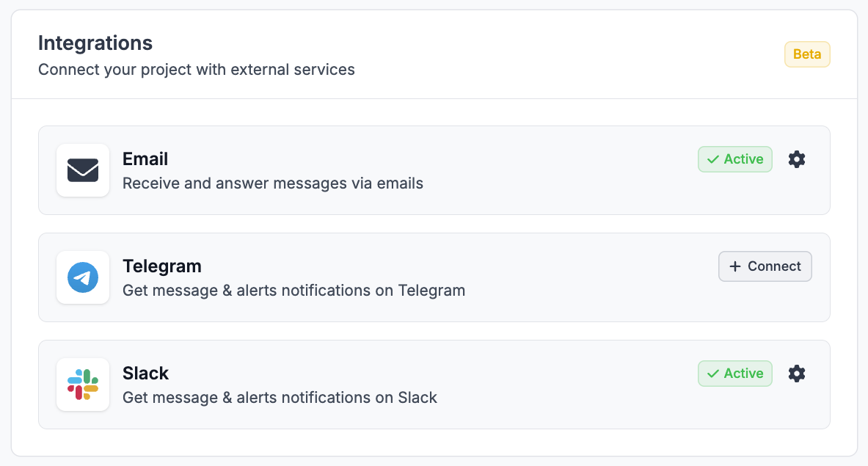Click the plus icon inside Connect button
The width and height of the screenshot is (868, 466).
pyautogui.click(x=734, y=266)
